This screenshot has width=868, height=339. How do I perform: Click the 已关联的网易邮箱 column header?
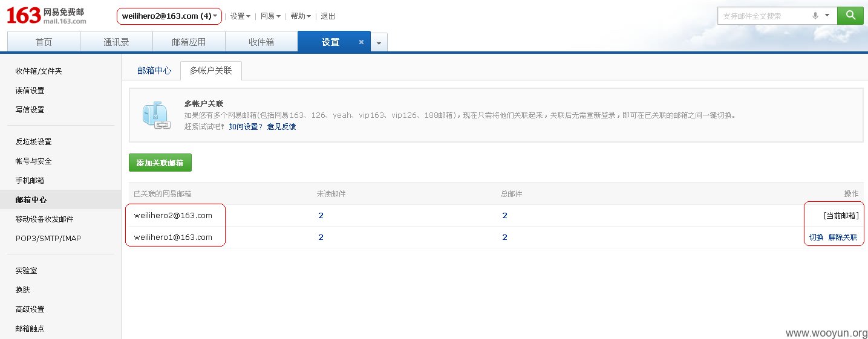point(163,194)
